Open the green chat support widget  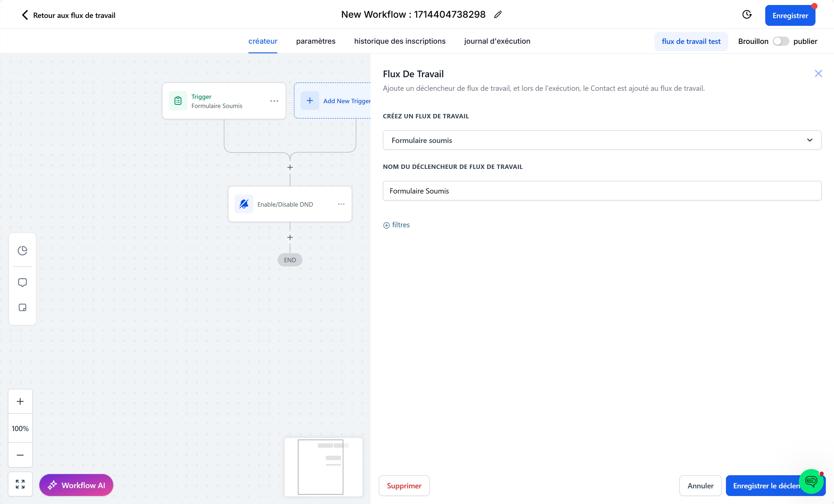811,481
